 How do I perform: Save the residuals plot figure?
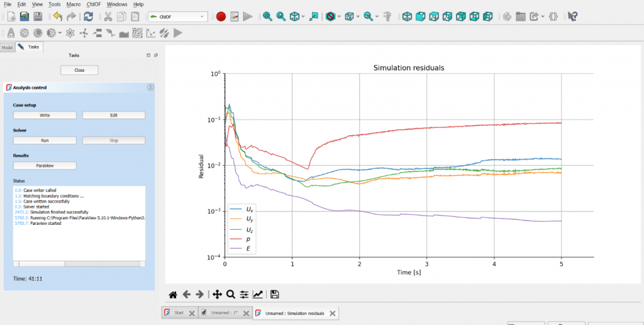pyautogui.click(x=275, y=294)
